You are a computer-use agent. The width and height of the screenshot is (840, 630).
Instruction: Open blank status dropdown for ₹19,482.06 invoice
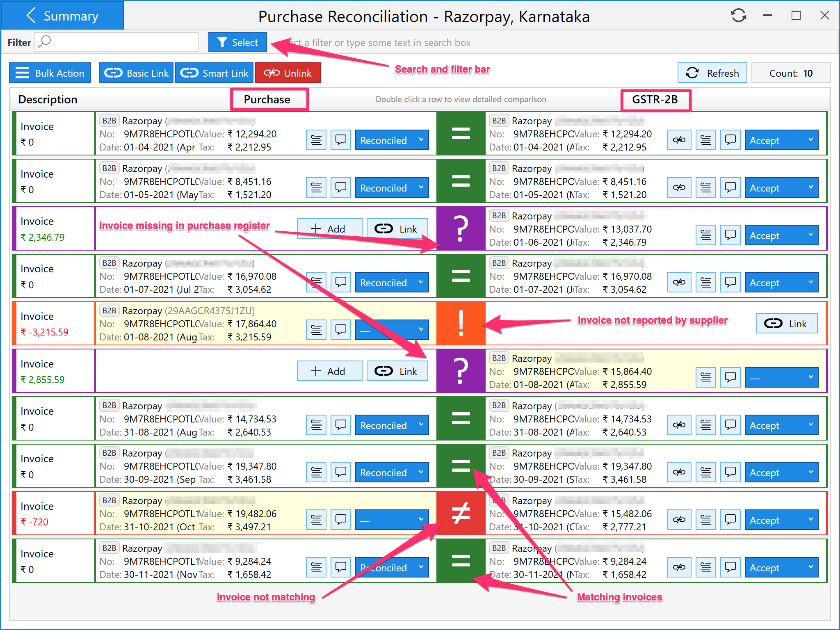tap(392, 520)
